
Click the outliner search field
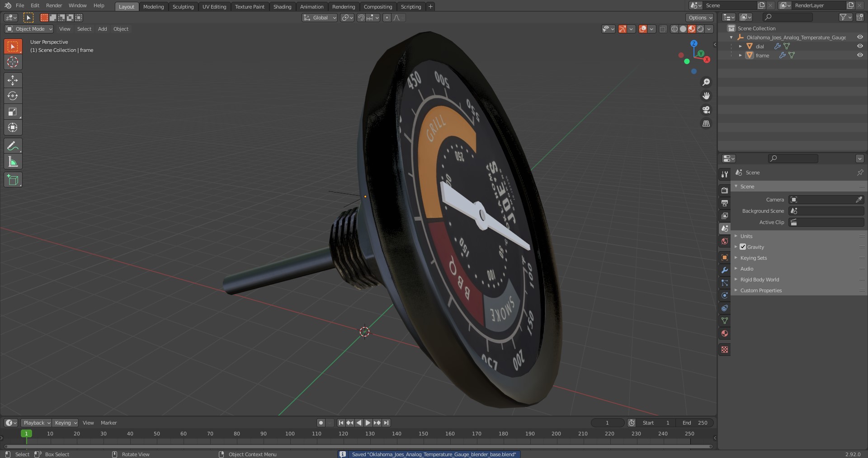point(788,17)
